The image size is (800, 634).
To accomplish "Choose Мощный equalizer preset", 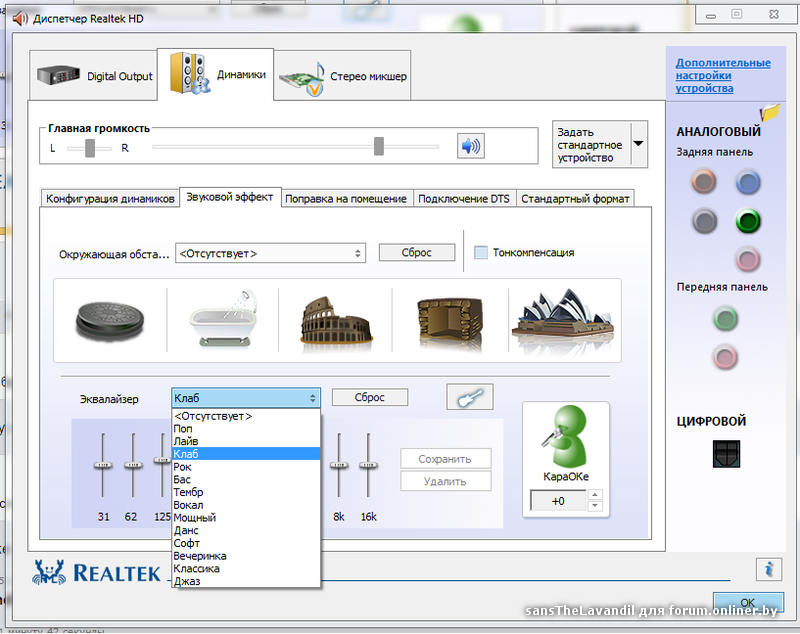I will click(x=246, y=518).
